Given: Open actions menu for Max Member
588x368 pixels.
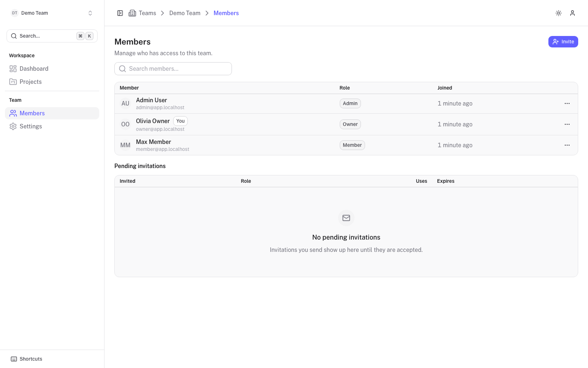Looking at the screenshot, I should 567,145.
